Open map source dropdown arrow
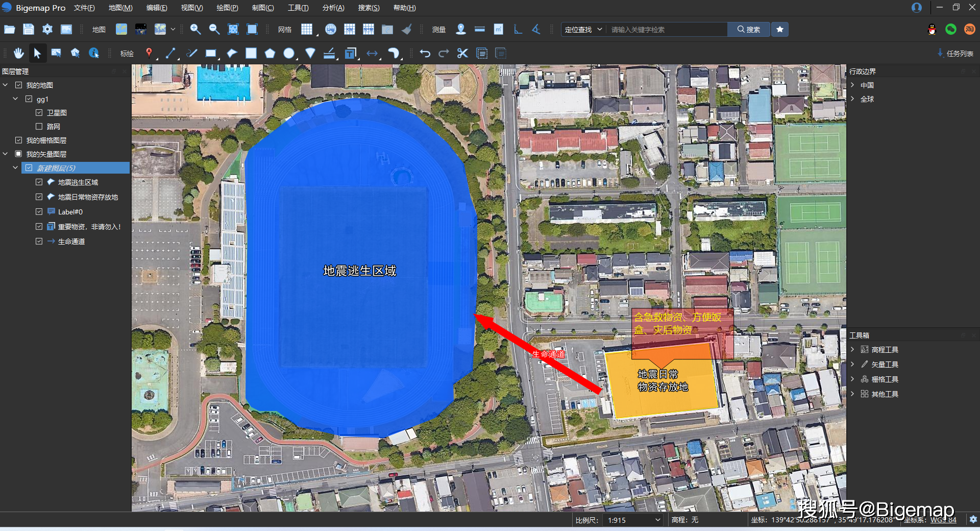The height and width of the screenshot is (531, 980). 173,29
